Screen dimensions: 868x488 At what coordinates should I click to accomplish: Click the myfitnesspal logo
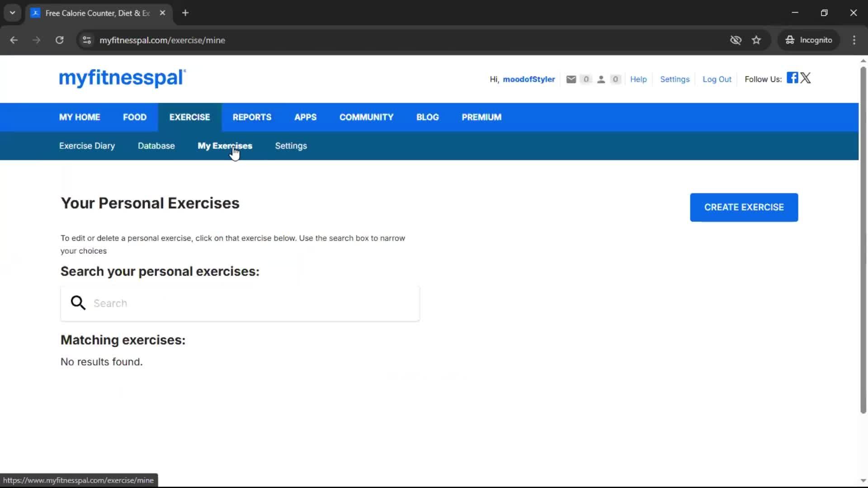(123, 78)
